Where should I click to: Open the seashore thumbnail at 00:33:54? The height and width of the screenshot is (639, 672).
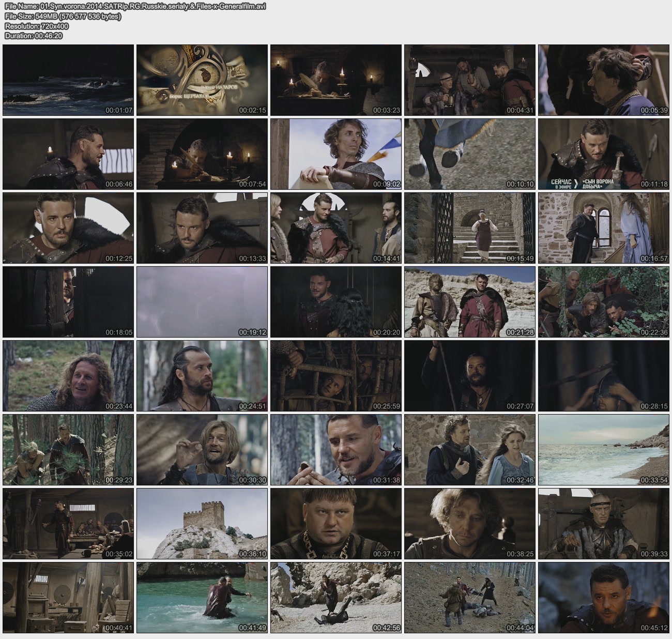(x=604, y=450)
